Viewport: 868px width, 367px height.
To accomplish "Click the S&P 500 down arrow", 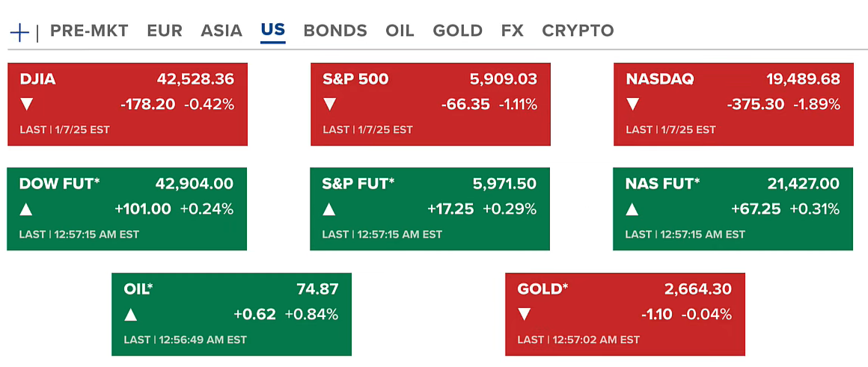I will pos(330,105).
